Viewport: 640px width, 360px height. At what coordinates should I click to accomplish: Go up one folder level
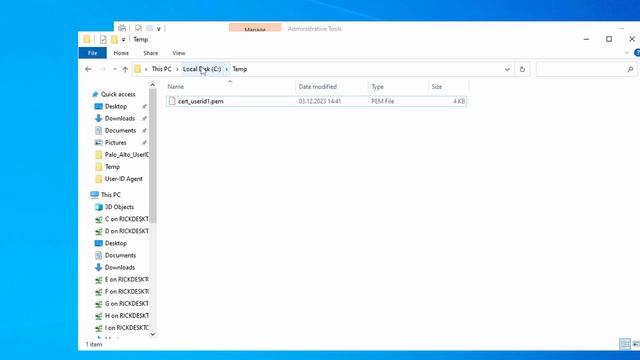[125, 69]
